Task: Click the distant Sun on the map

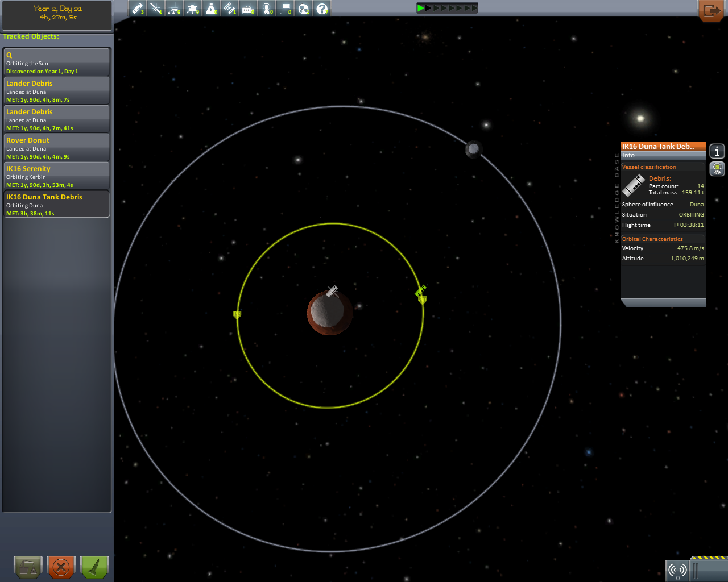Action: tap(640, 118)
